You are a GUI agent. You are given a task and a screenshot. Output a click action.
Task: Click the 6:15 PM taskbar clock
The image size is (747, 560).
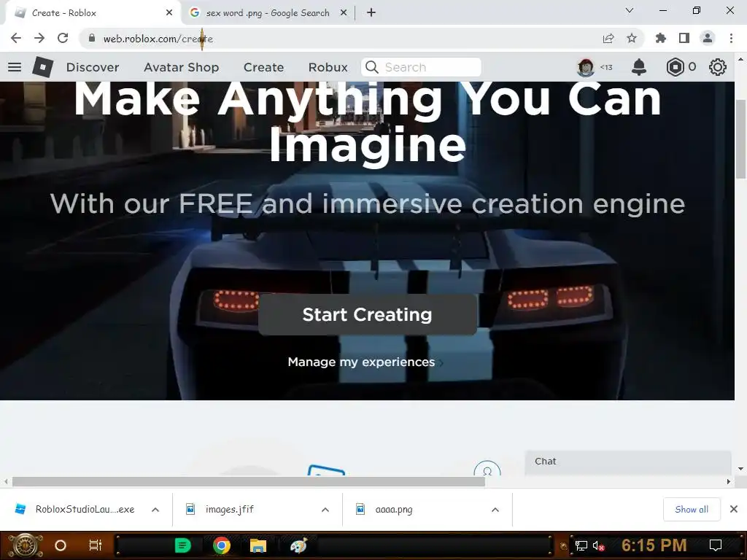pos(654,545)
